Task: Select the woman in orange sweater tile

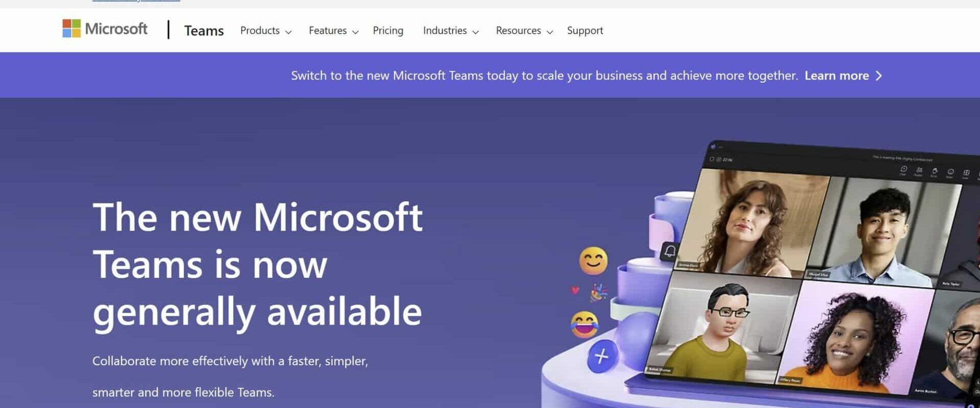Action: tap(855, 338)
